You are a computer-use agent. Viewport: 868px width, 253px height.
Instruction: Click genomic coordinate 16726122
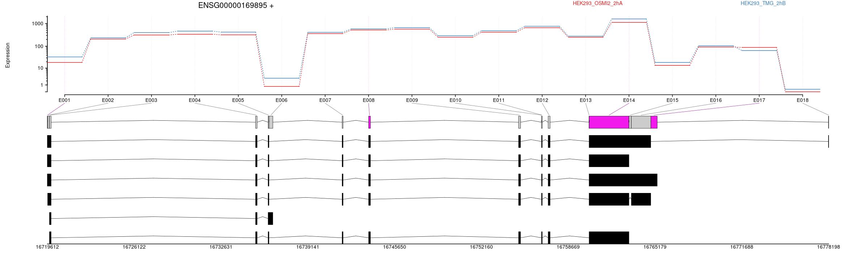(134, 247)
